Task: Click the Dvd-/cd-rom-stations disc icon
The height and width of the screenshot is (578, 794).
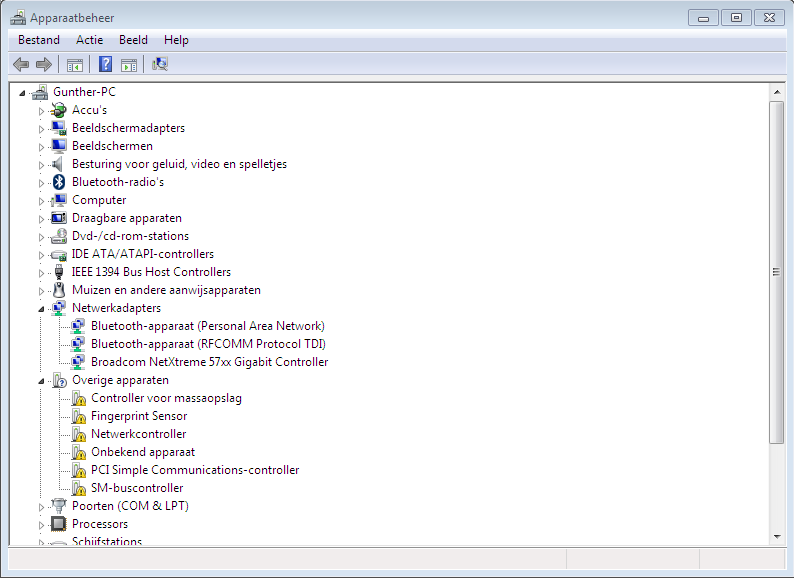Action: (x=59, y=236)
